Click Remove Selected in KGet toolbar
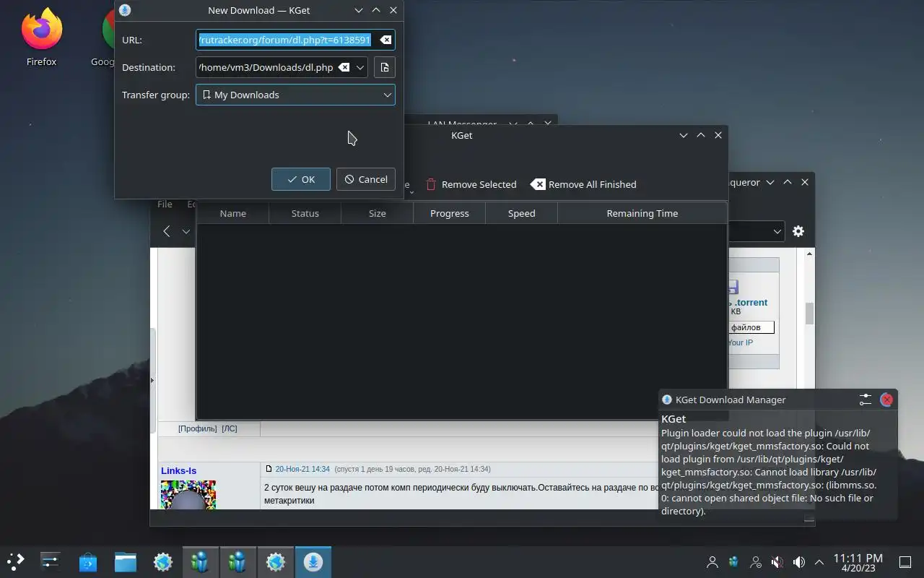This screenshot has width=924, height=578. (471, 184)
